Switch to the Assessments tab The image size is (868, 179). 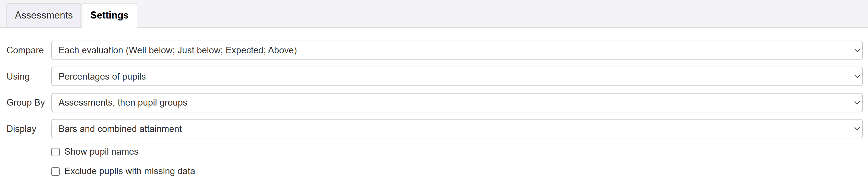(x=44, y=16)
